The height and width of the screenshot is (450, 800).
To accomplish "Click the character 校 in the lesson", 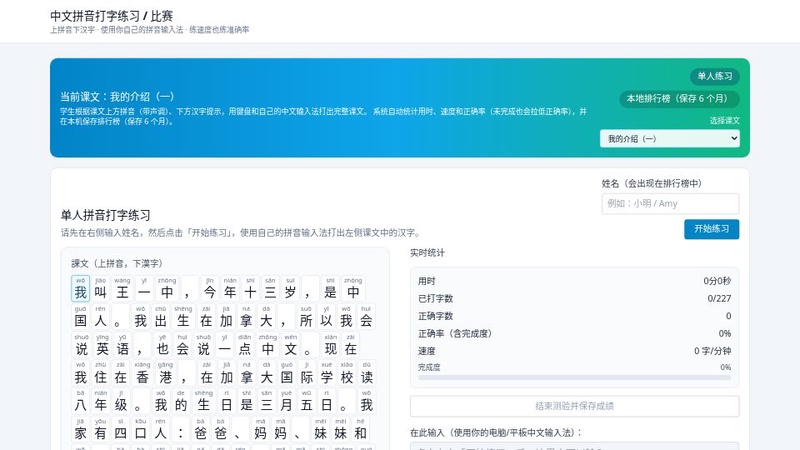I will (346, 373).
